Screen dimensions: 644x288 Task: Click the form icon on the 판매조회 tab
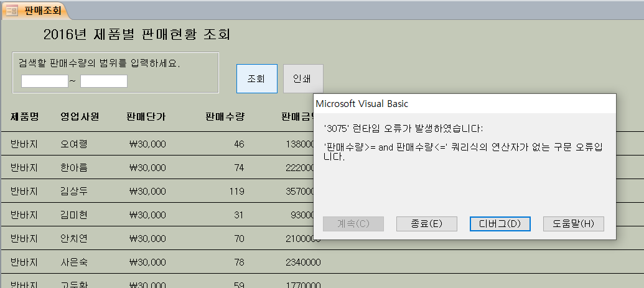12,10
